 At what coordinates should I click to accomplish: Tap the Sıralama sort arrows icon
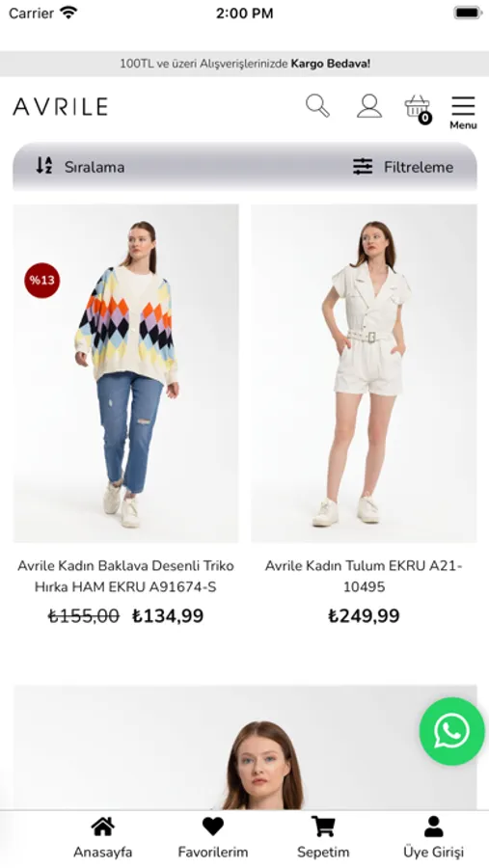[44, 165]
